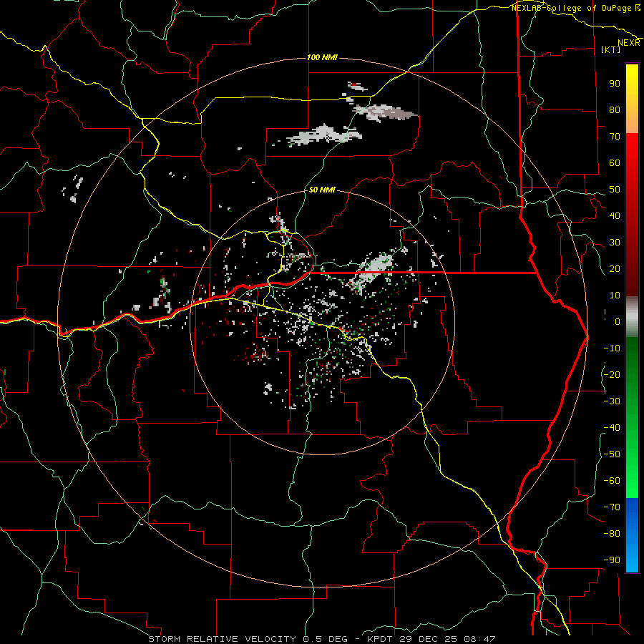Click the "100 NMI" range ring label

(322, 57)
